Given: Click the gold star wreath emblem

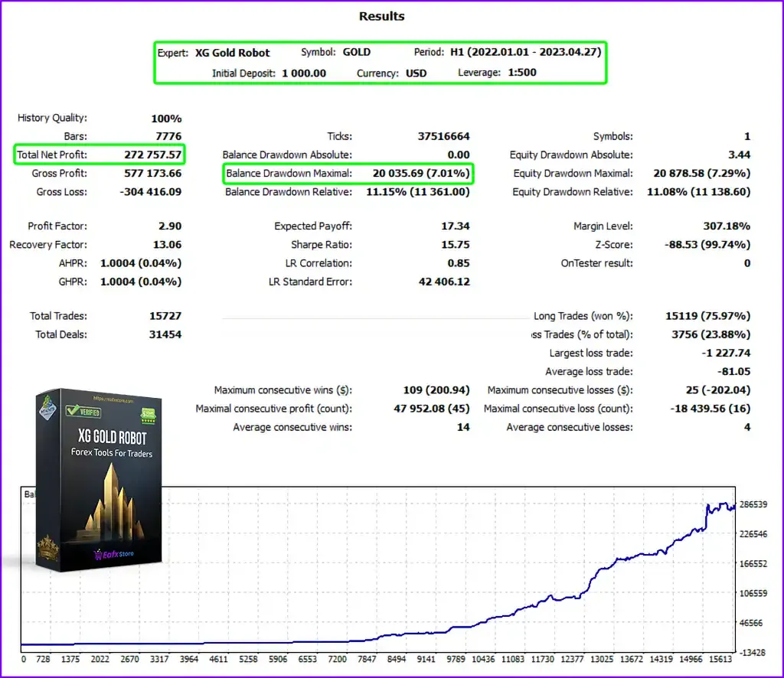Looking at the screenshot, I should click(48, 546).
